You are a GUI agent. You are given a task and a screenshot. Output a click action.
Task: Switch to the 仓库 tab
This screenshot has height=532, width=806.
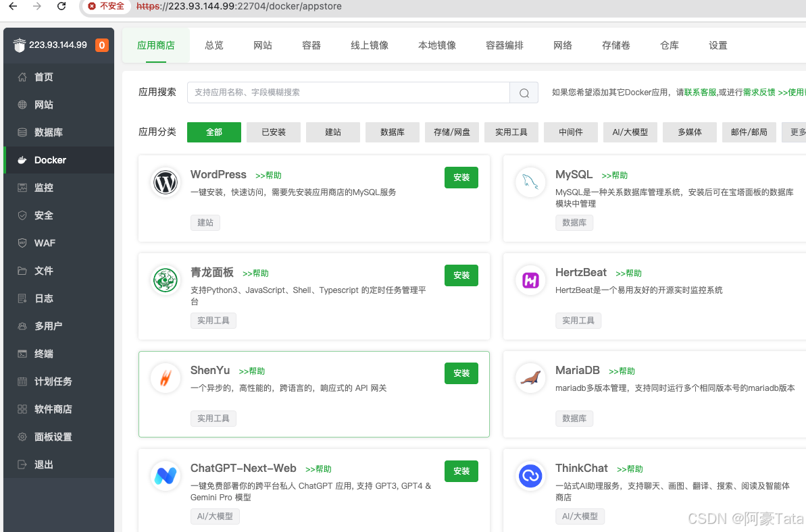coord(670,46)
